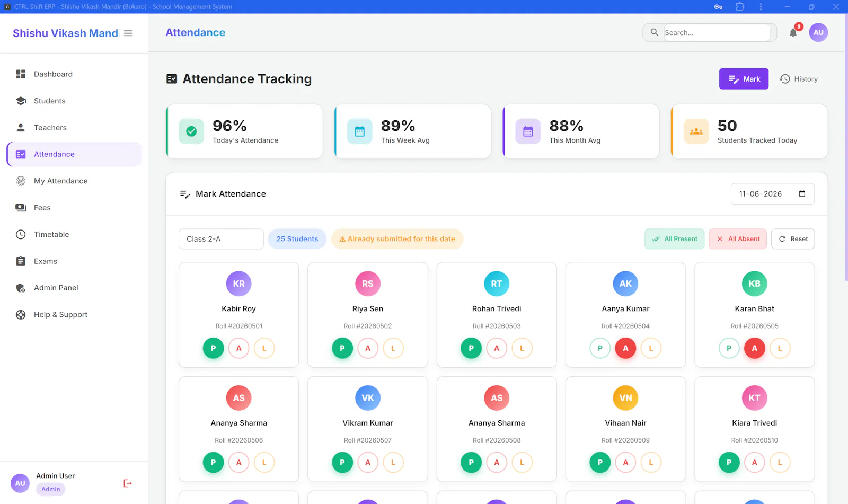Mark Vihaan Nair as Absent
The width and height of the screenshot is (848, 504).
point(625,463)
